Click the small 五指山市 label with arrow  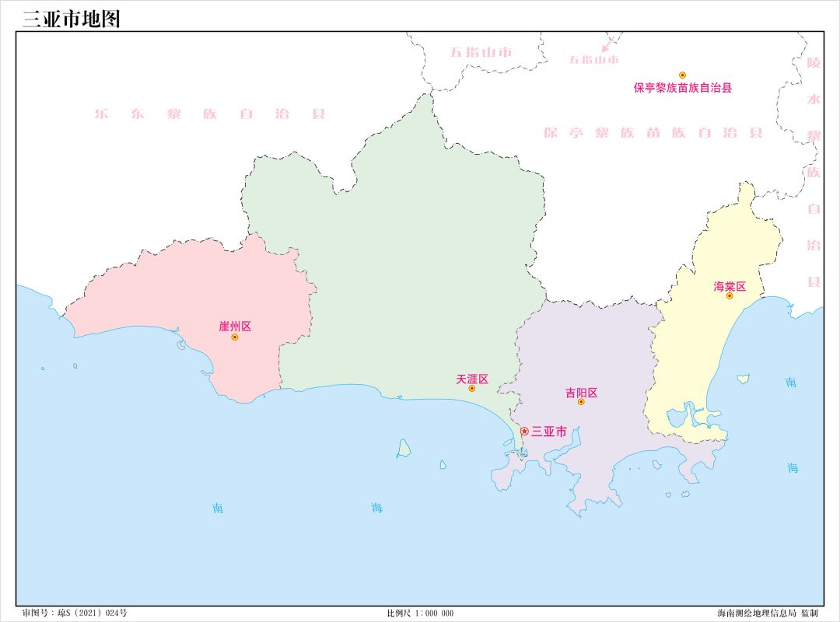point(593,59)
